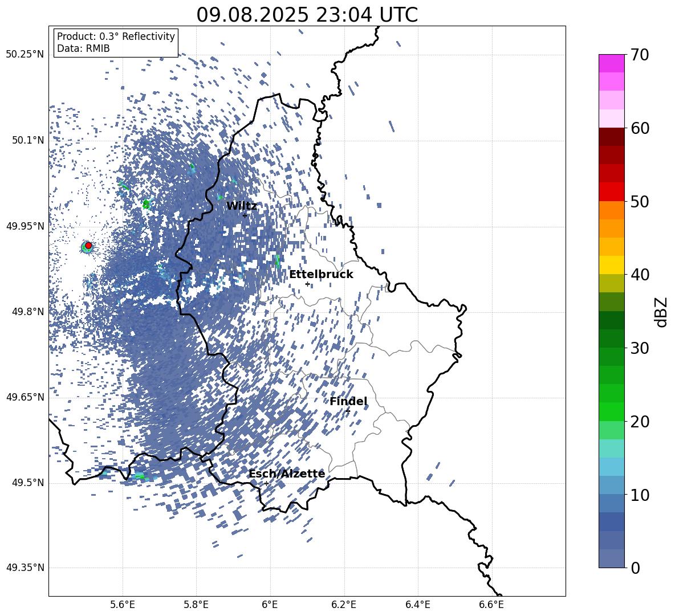This screenshot has width=675, height=616.
Task: Click the 49.35°N latitude label
Action: click(25, 568)
